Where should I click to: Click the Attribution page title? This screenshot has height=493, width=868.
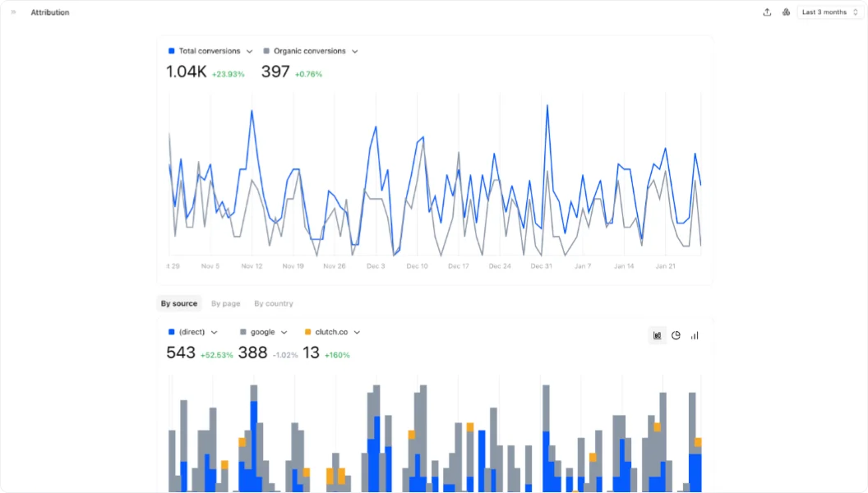(x=49, y=12)
